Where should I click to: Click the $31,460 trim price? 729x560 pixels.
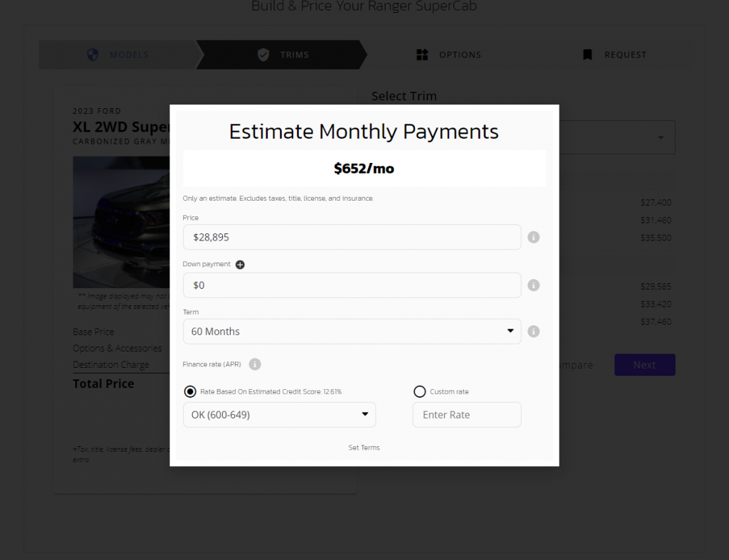coord(656,221)
